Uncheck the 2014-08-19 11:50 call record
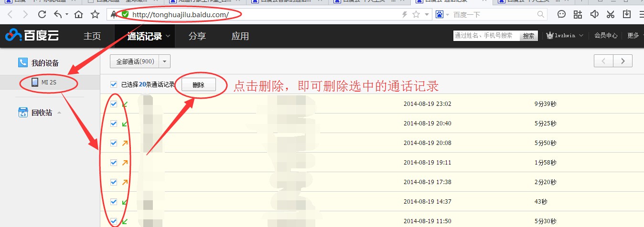The height and width of the screenshot is (227, 644). [x=114, y=221]
